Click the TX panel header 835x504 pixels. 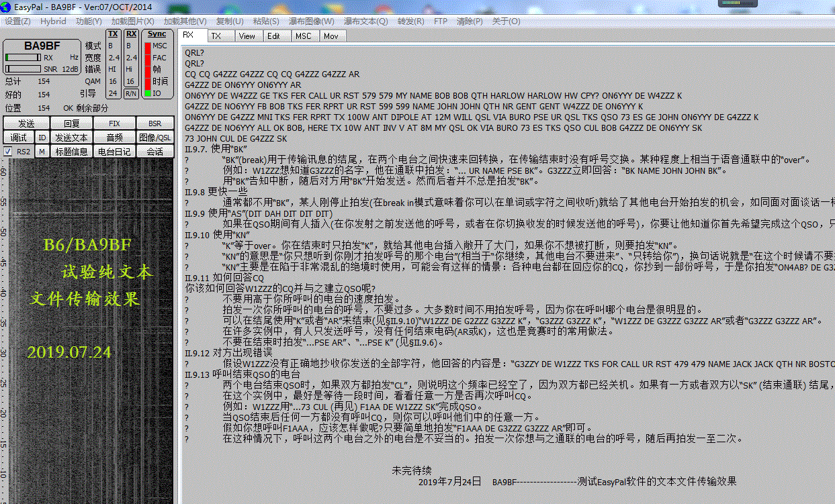(x=114, y=34)
